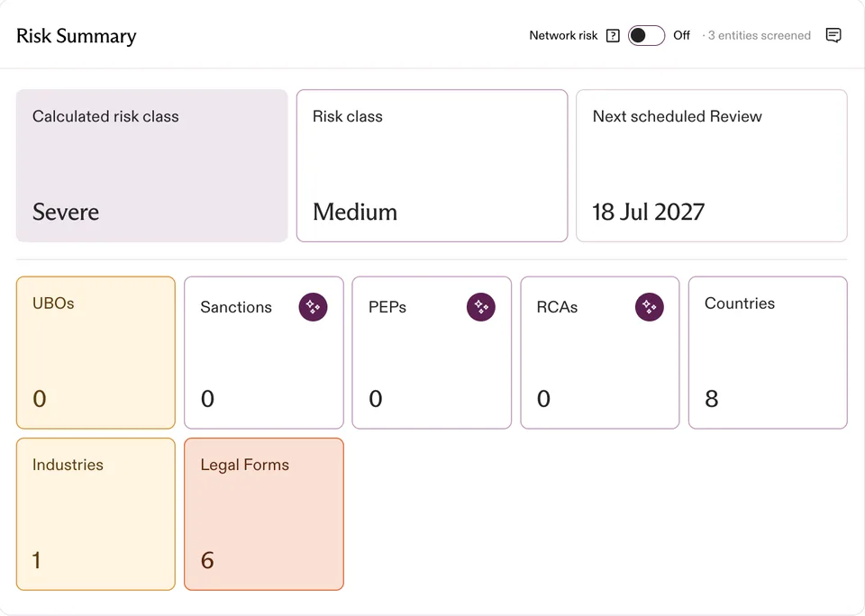Click the "Risk Summary" heading
This screenshot has width=865, height=616.
tap(76, 36)
